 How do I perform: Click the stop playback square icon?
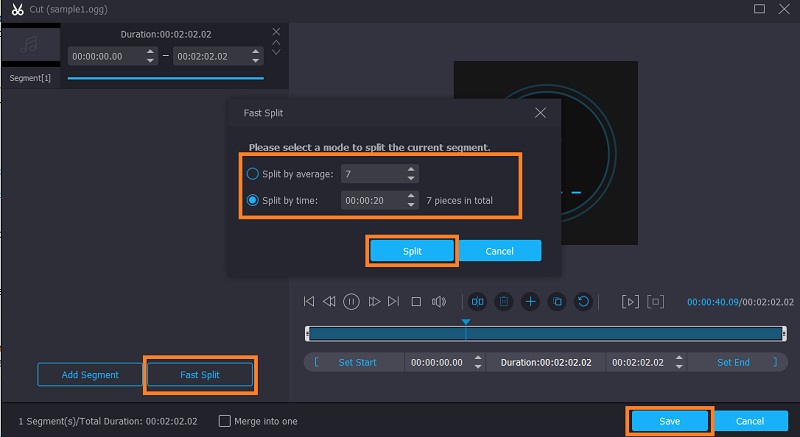(x=416, y=301)
